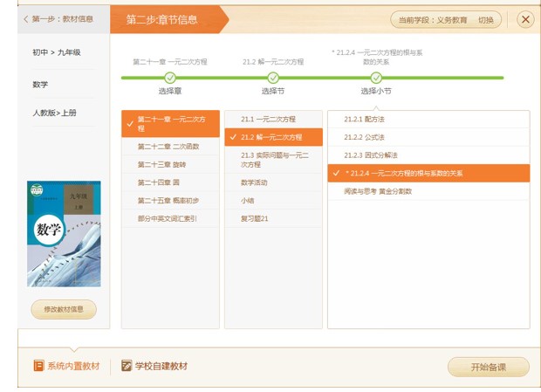
Task: Click the 数学 subject label in sidebar
Action: (x=40, y=85)
